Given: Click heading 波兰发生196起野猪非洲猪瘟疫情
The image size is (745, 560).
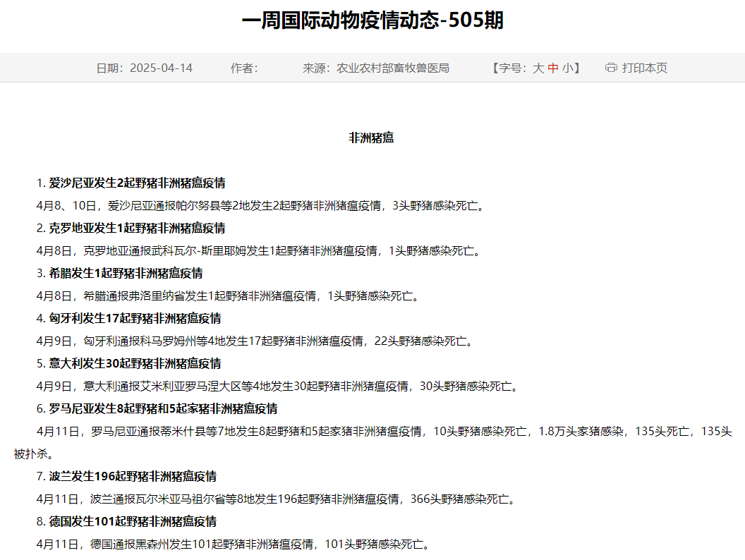Looking at the screenshot, I should [x=133, y=476].
